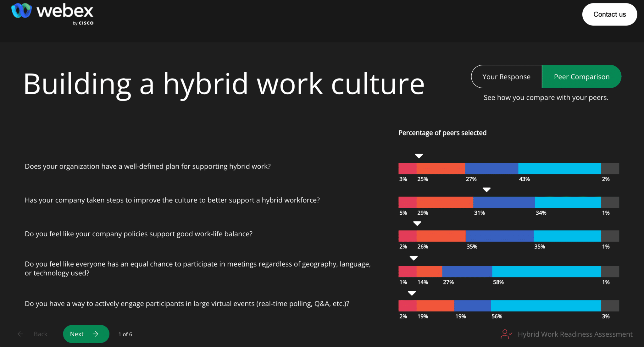The height and width of the screenshot is (347, 644).
Task: Click the triangle marker above hybrid plan bar
Action: pos(419,156)
